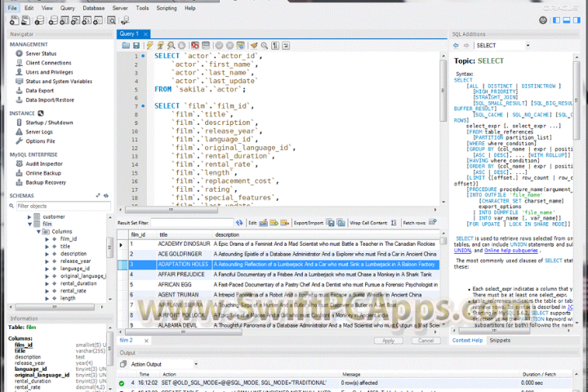Viewport: 588px width, 392px height.
Task: Expand the customer table node
Action: point(29,216)
